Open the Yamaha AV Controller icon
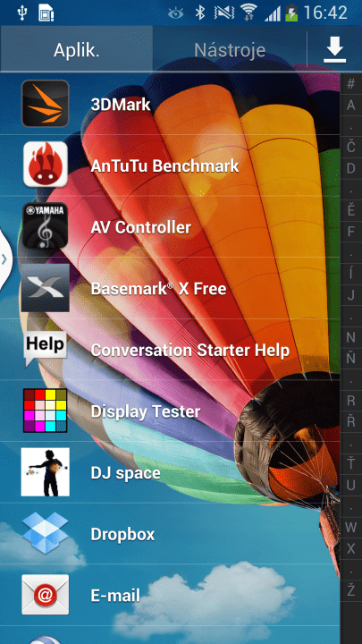This screenshot has height=644, width=362. pos(46,226)
